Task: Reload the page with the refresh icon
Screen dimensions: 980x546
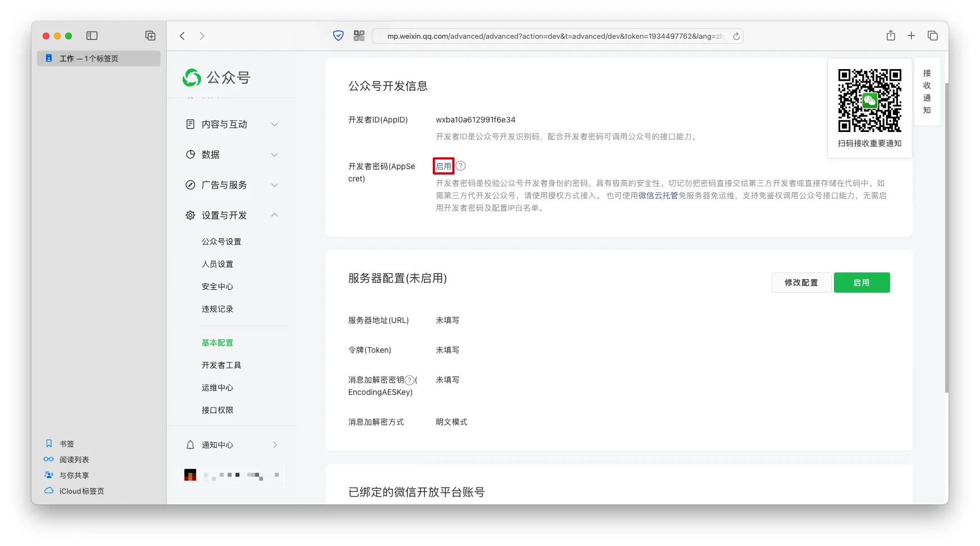Action: point(736,36)
